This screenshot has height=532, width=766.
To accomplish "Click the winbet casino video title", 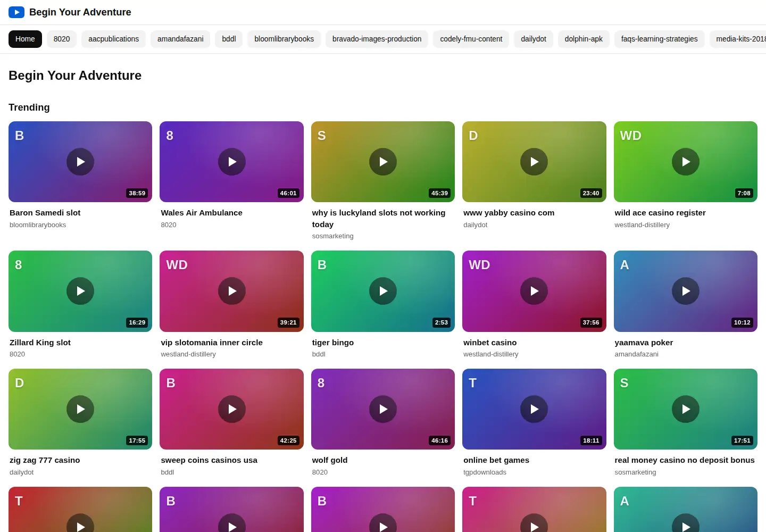I will click(x=490, y=343).
